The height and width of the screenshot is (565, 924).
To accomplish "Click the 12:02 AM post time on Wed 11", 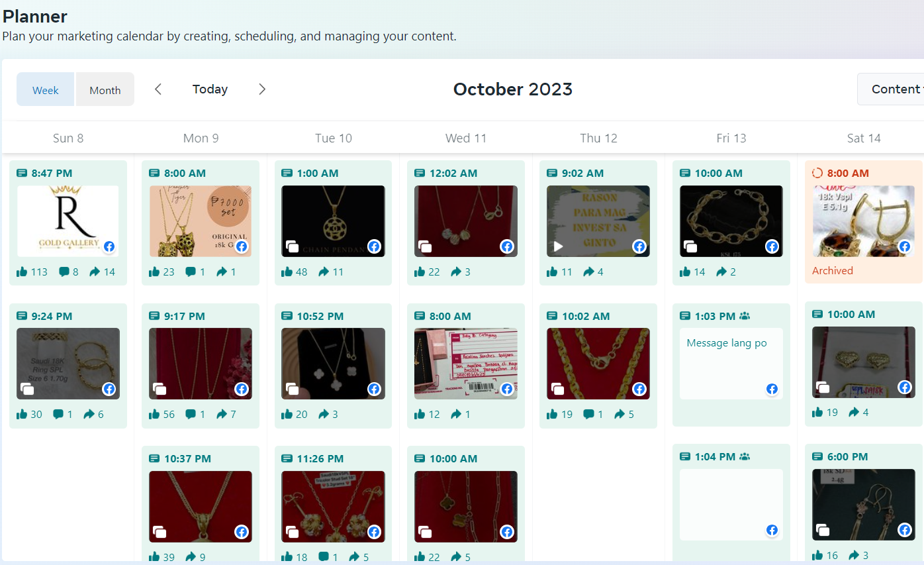I will click(453, 174).
